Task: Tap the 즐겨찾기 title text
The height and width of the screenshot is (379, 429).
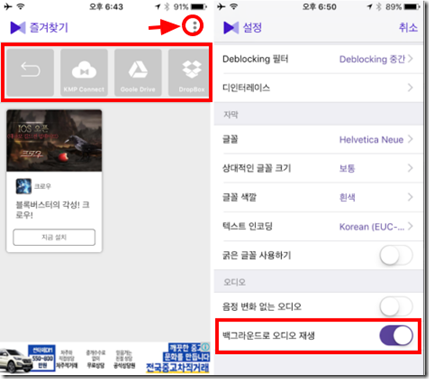Action: pos(49,28)
